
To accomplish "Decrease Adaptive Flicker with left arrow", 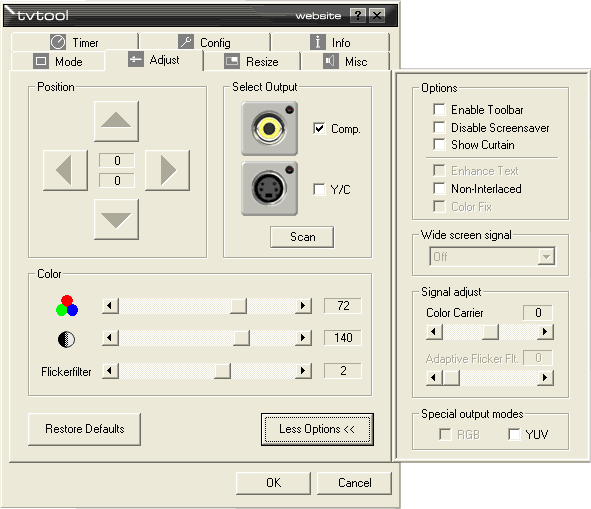I will 435,377.
